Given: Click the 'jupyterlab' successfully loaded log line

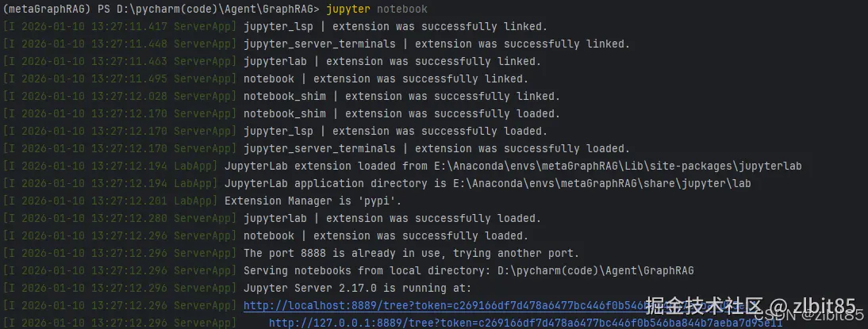Looking at the screenshot, I should (392, 218).
